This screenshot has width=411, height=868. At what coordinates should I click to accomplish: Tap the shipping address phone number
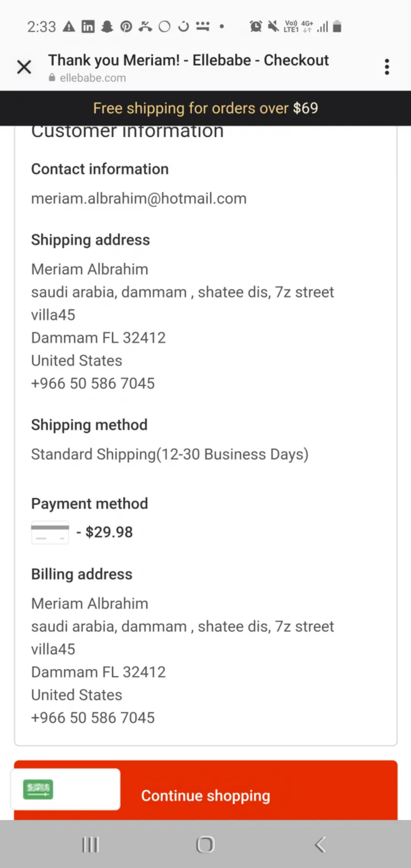(93, 383)
